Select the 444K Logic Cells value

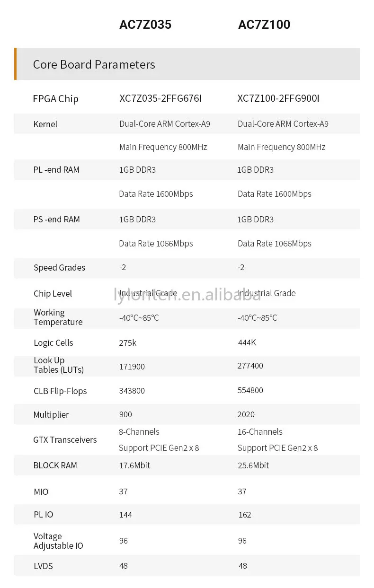click(x=247, y=342)
